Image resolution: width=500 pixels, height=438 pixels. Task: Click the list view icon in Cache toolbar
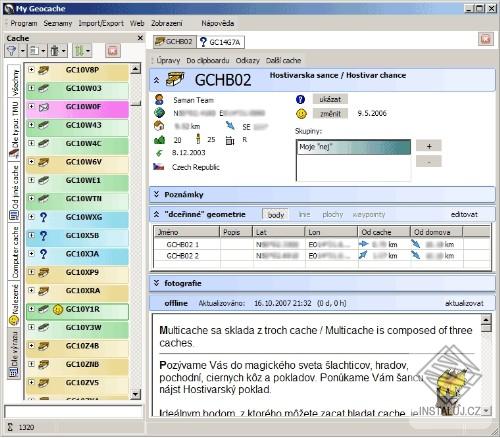tap(34, 51)
